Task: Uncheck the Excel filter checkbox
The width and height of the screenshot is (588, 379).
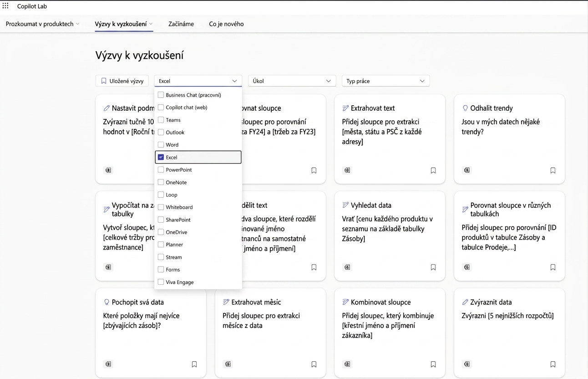Action: point(161,157)
